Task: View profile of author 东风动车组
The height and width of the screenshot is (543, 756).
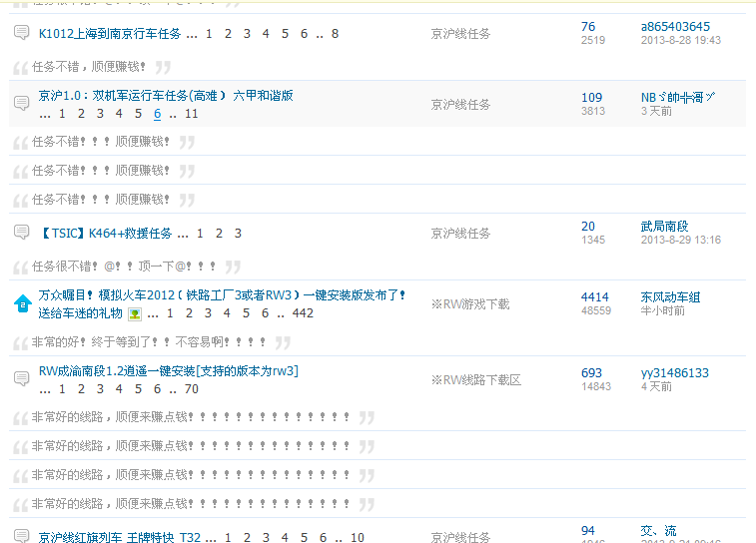Action: pos(670,296)
